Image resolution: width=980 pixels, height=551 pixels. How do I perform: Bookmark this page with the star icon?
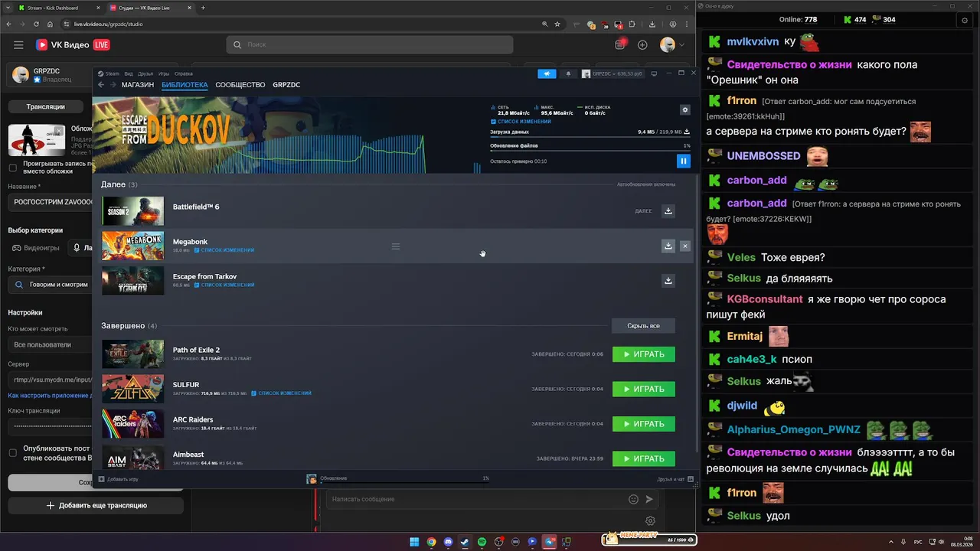pos(557,24)
